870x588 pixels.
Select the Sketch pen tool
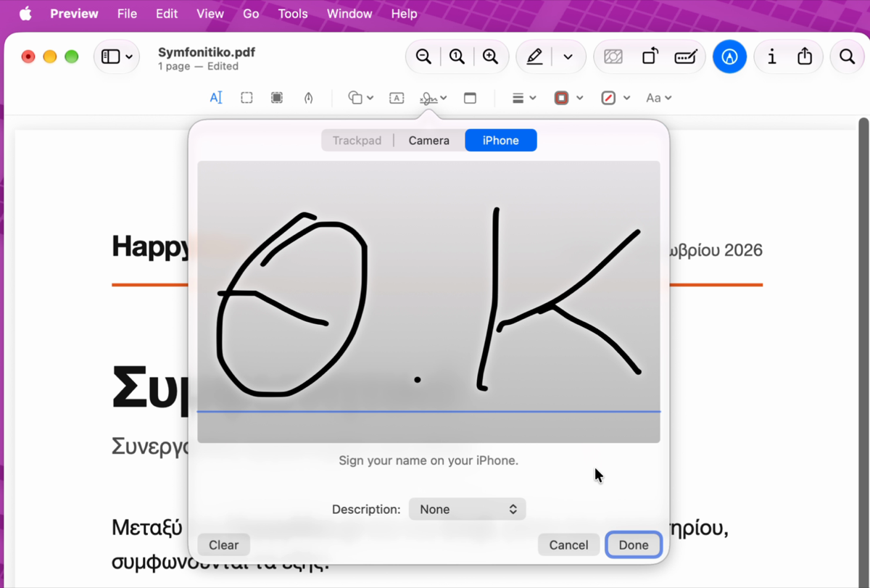click(x=308, y=98)
